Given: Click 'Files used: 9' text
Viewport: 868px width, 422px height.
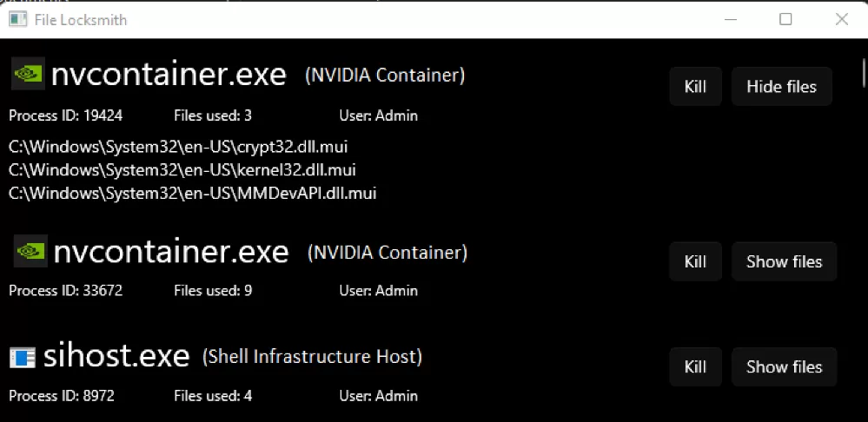Looking at the screenshot, I should point(213,290).
